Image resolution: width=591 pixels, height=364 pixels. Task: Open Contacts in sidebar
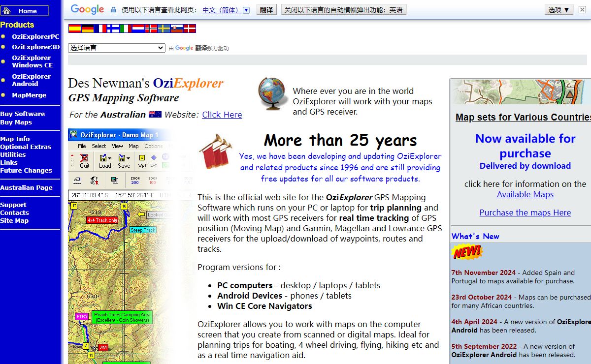coord(15,212)
